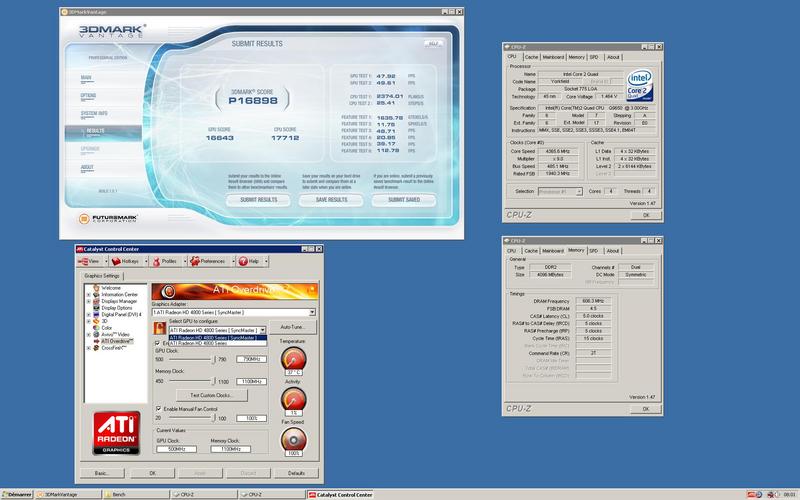Select the Graphics Settings tab
Screen dimensions: 800x500
[102, 276]
